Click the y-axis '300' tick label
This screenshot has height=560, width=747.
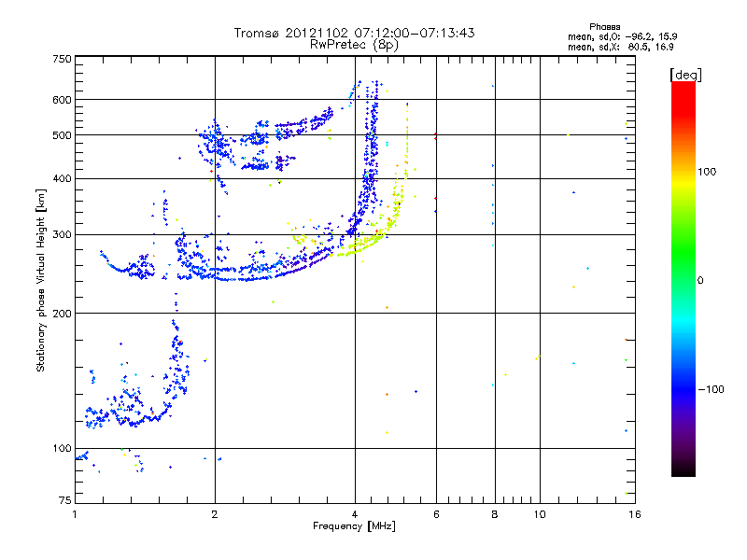62,234
